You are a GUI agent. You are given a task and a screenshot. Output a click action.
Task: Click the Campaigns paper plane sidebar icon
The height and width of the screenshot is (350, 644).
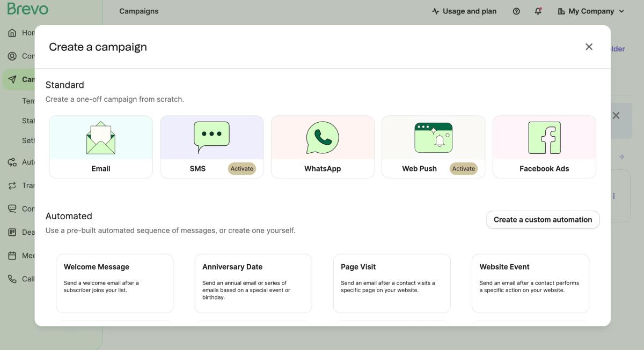12,79
